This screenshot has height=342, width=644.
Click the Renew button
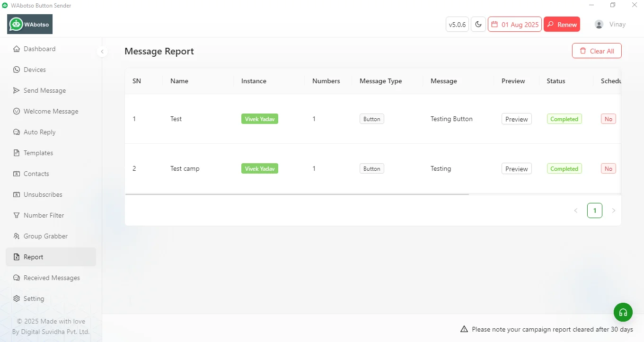[x=562, y=25]
